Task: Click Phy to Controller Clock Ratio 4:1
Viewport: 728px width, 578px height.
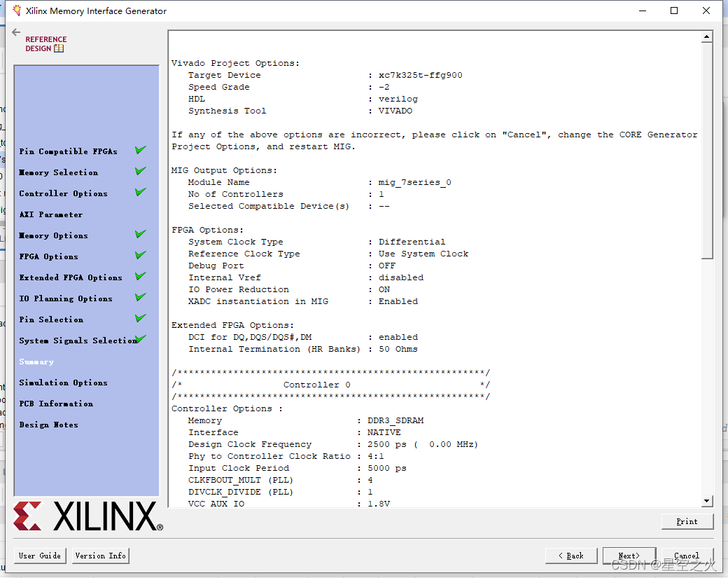Action: point(376,456)
